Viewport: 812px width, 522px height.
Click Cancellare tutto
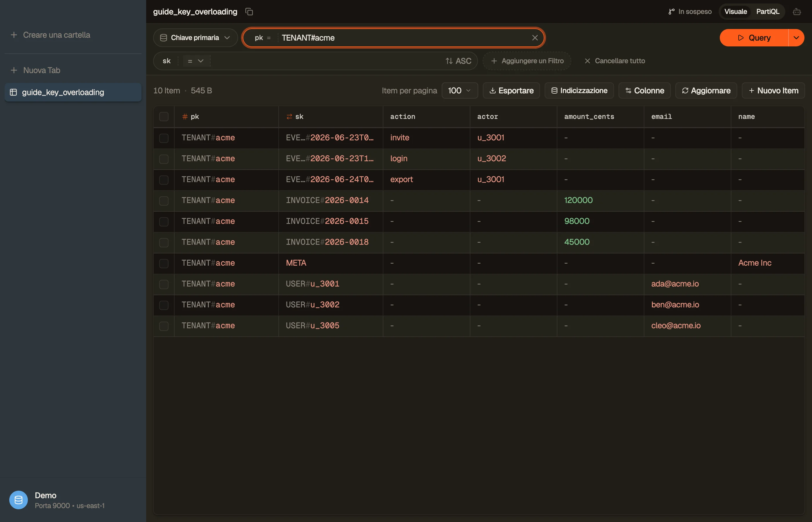(615, 61)
